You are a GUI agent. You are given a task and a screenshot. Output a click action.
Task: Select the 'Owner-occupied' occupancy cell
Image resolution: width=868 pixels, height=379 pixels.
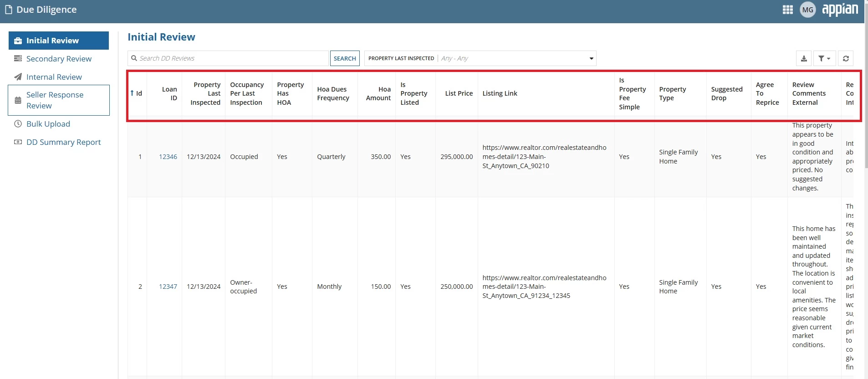tap(244, 287)
